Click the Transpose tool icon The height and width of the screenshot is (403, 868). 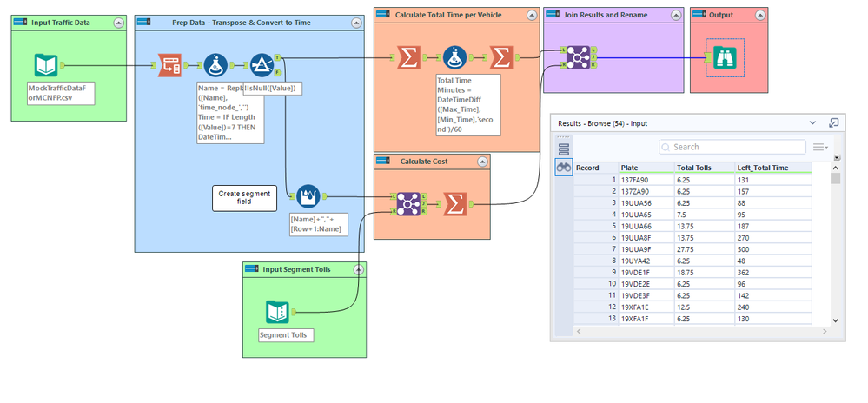pos(169,65)
